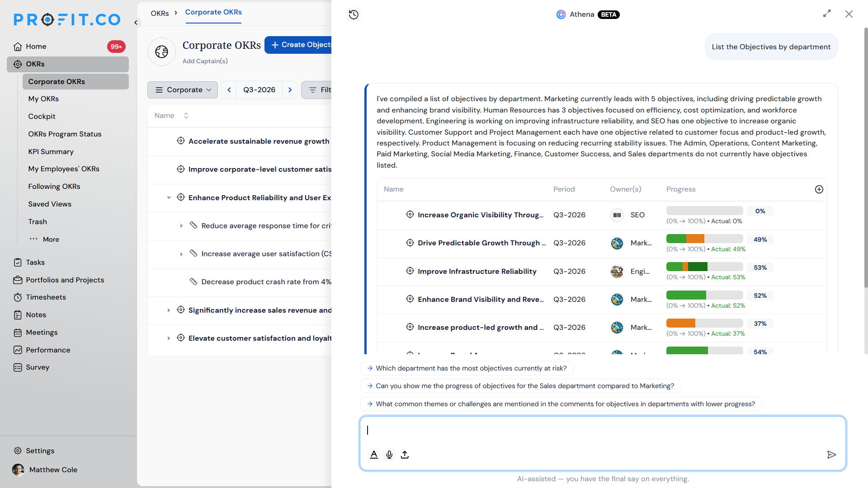
Task: Click the OKRs breadcrumb link
Action: coord(160,13)
